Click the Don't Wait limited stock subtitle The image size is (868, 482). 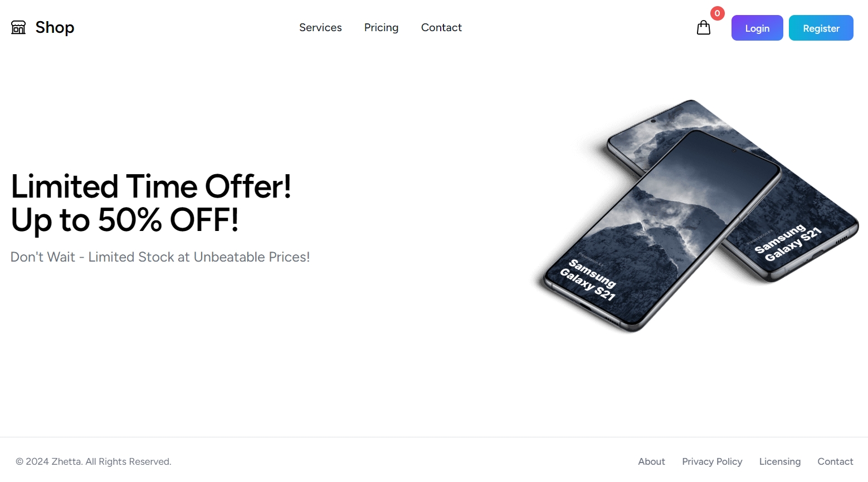pyautogui.click(x=160, y=257)
